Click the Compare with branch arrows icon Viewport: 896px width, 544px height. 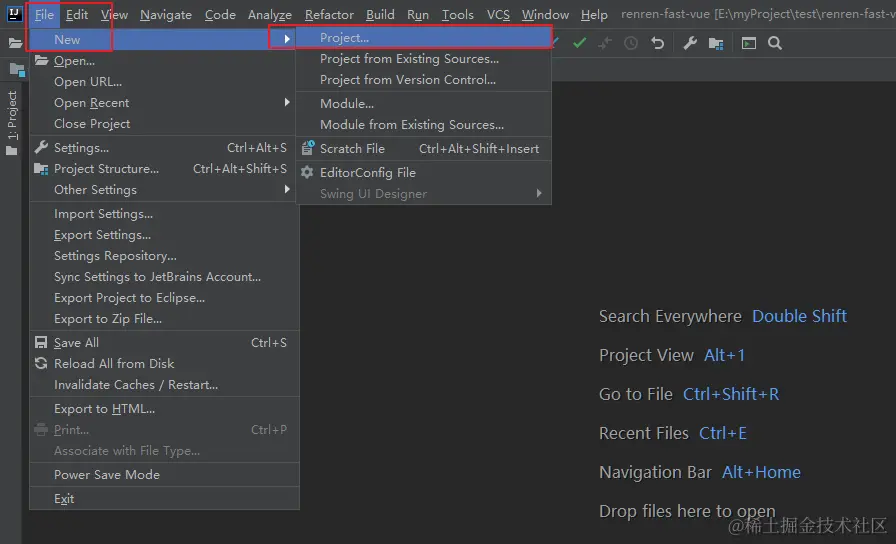tap(605, 43)
